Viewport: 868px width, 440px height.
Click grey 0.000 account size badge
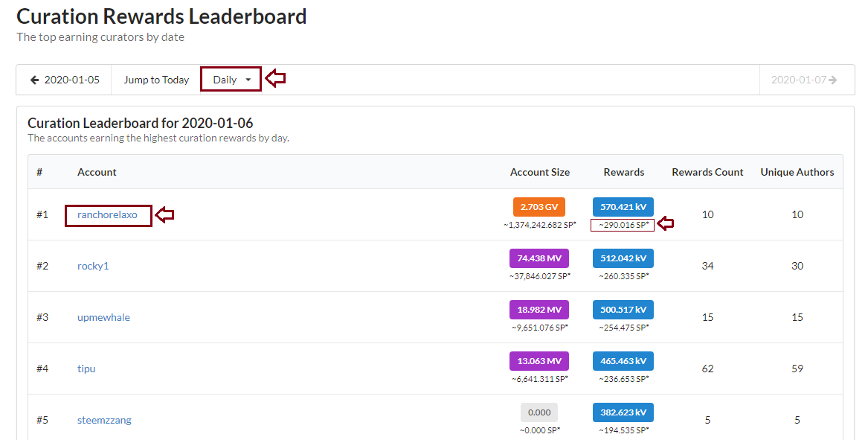pyautogui.click(x=539, y=412)
